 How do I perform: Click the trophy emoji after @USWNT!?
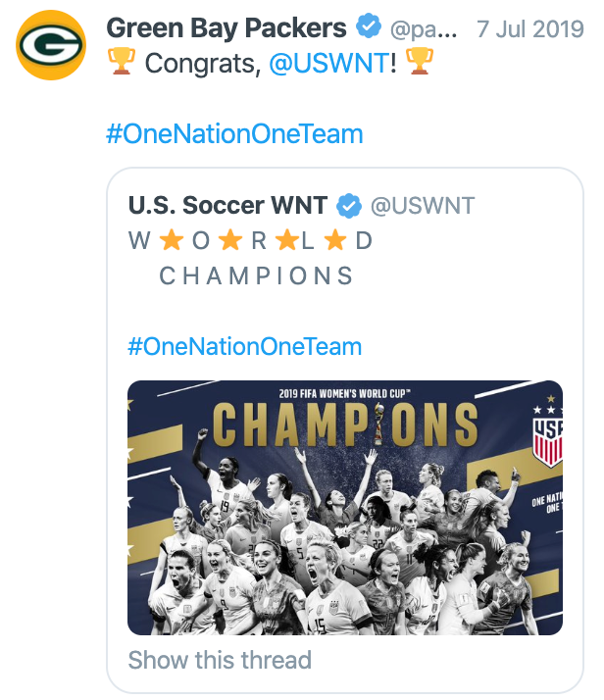(420, 62)
